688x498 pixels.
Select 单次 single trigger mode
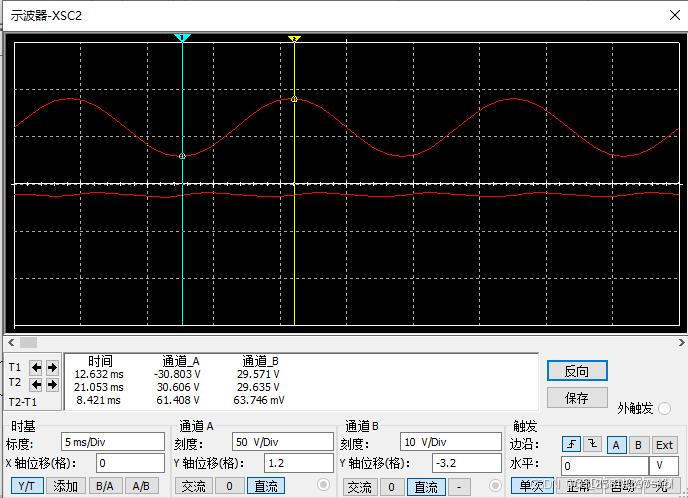531,486
